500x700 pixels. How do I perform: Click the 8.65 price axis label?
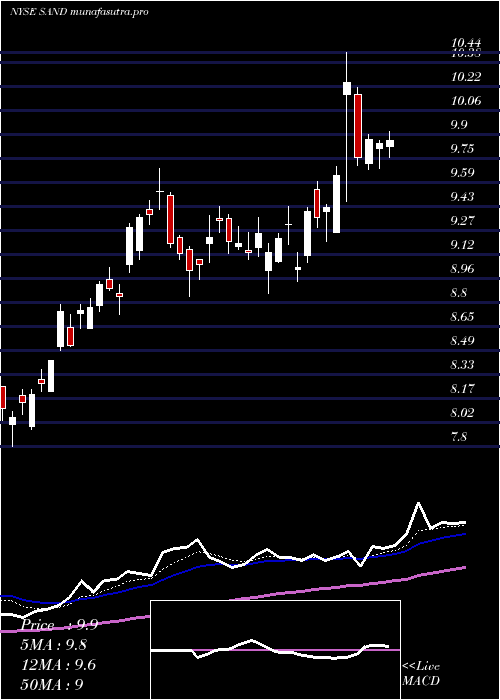tap(462, 317)
